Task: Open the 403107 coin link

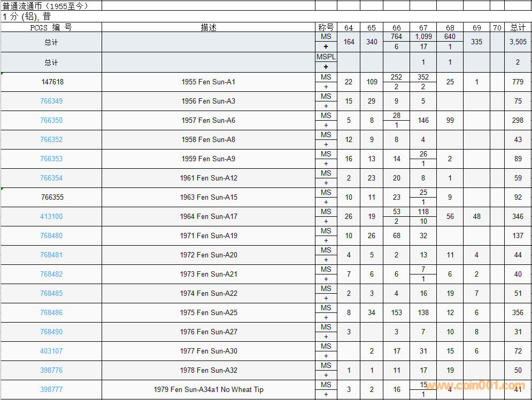Action: [51, 351]
